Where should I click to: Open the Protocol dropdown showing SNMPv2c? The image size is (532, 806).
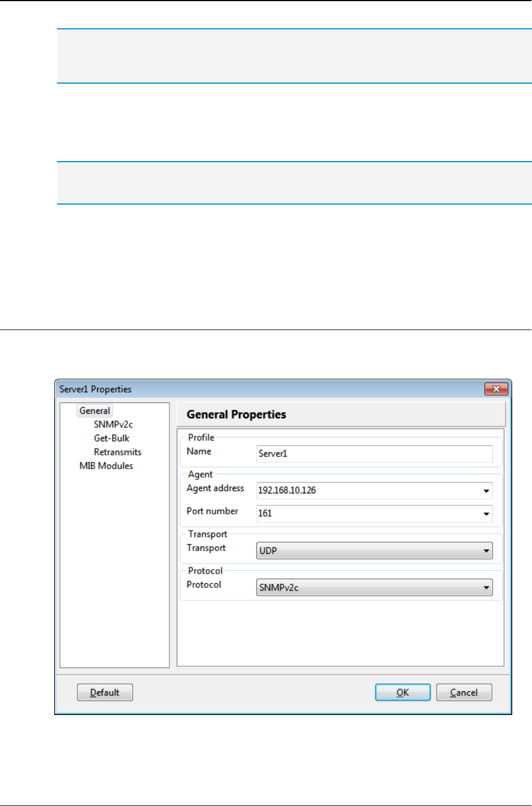coord(374,587)
